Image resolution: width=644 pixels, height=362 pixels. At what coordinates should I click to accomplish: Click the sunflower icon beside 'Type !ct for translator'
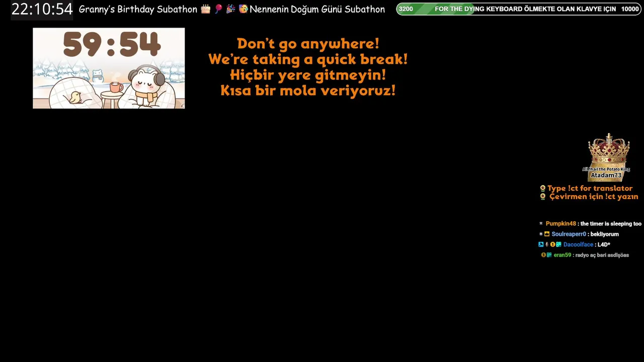pyautogui.click(x=543, y=189)
